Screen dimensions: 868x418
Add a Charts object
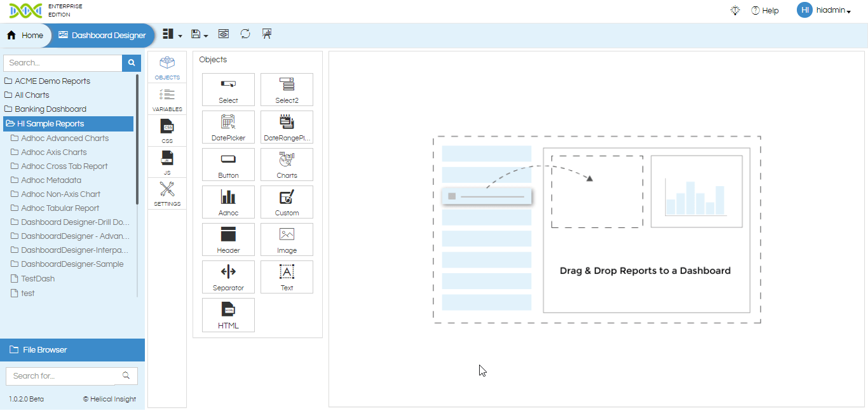point(287,165)
